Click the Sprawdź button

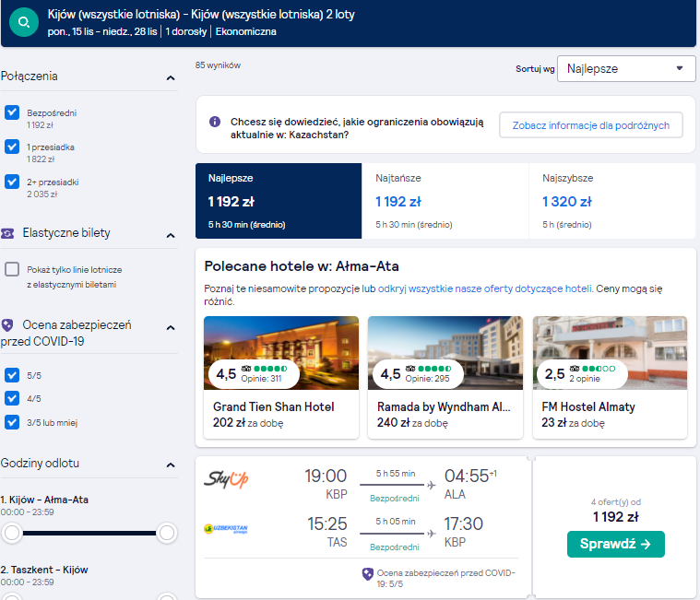coord(616,544)
